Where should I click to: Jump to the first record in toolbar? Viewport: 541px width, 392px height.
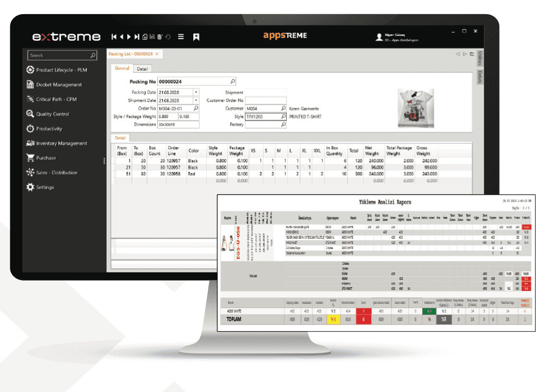[114, 37]
